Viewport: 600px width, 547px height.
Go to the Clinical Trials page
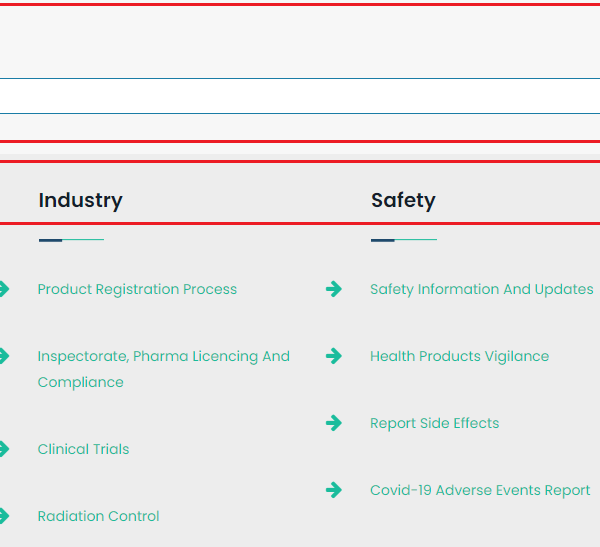[83, 449]
